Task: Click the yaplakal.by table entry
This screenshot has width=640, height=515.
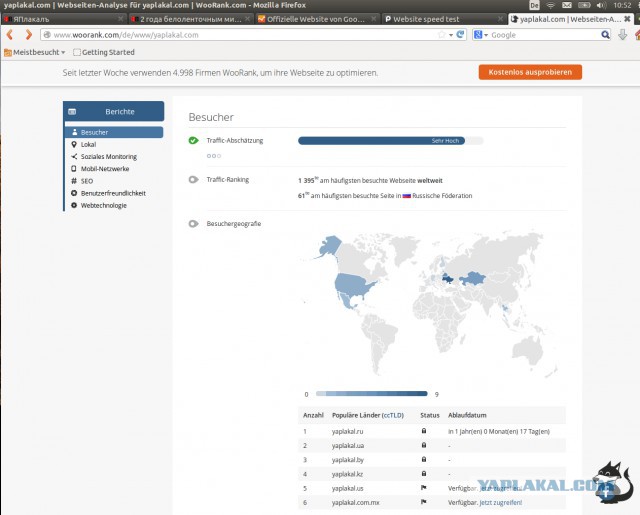Action: [x=348, y=460]
